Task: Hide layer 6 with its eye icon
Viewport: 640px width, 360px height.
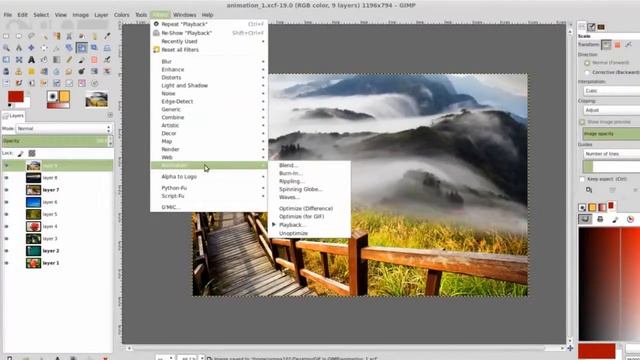Action: click(x=6, y=202)
